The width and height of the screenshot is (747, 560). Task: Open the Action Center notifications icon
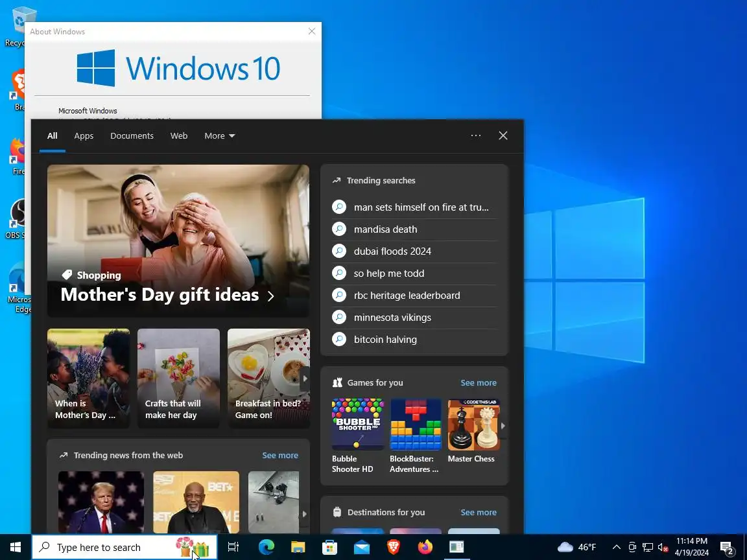pyautogui.click(x=728, y=548)
